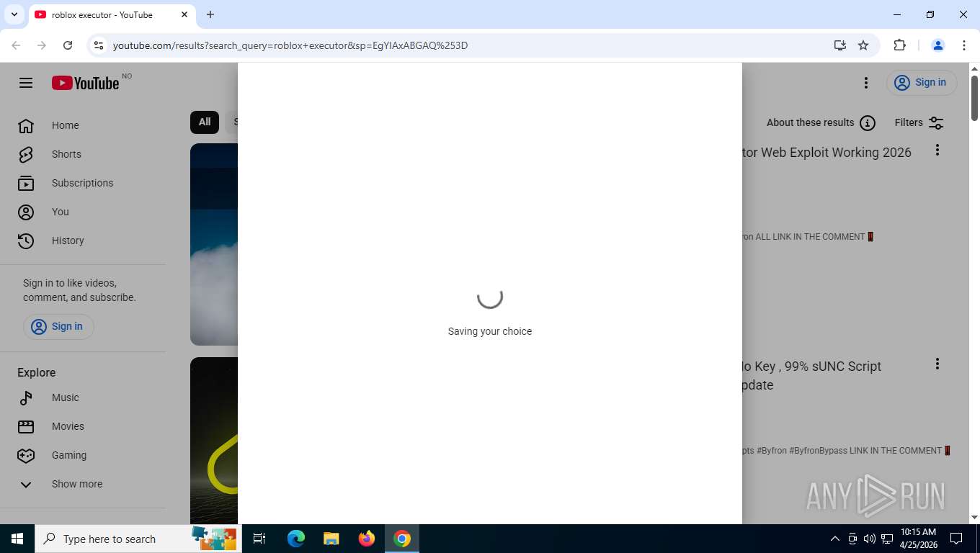980x553 pixels.
Task: Expand Show more in the sidebar
Action: [82, 484]
